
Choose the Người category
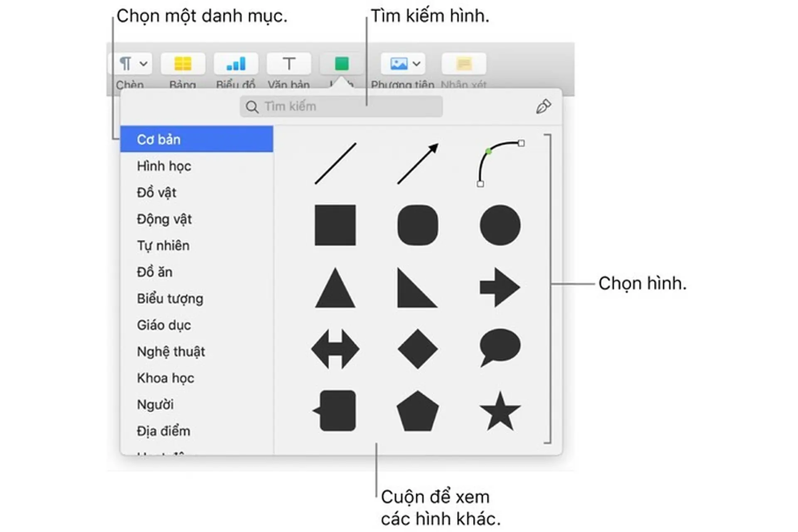[x=197, y=404]
